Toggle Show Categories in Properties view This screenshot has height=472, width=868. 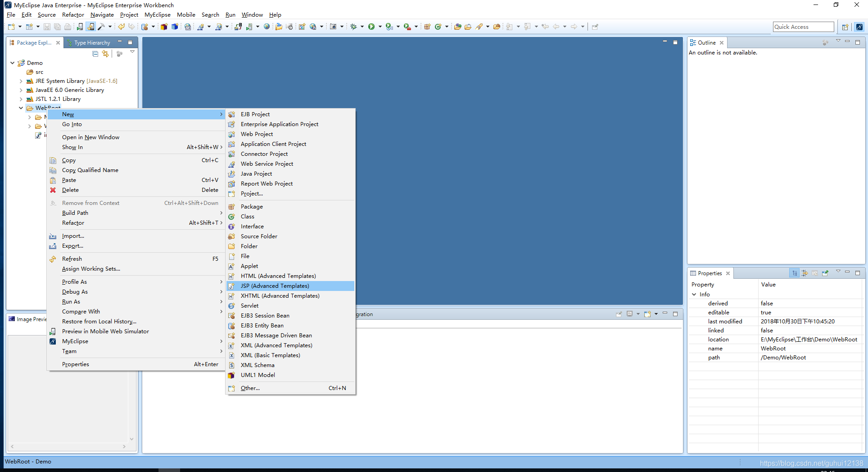(x=795, y=273)
